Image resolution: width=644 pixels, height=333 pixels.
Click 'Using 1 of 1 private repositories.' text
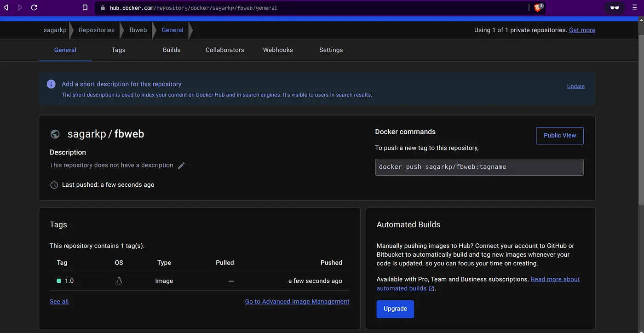click(521, 30)
